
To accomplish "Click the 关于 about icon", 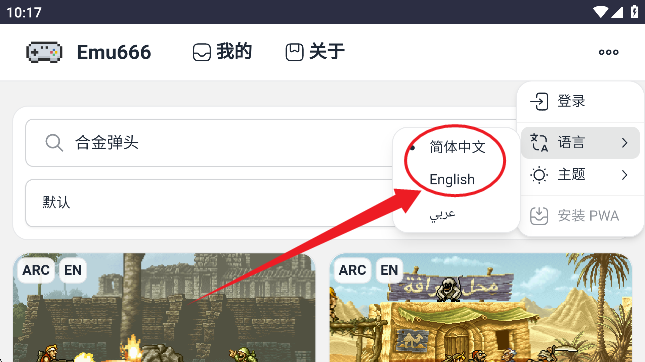I will coord(295,52).
